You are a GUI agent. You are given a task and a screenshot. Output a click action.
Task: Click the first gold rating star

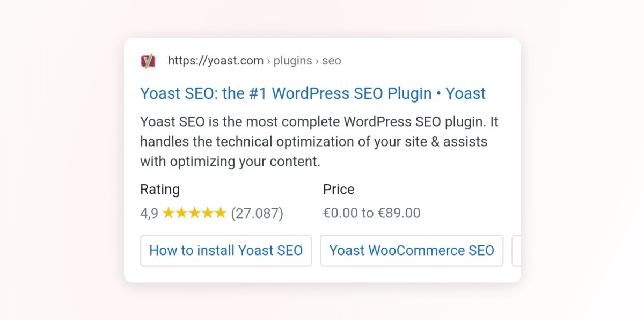(x=169, y=213)
